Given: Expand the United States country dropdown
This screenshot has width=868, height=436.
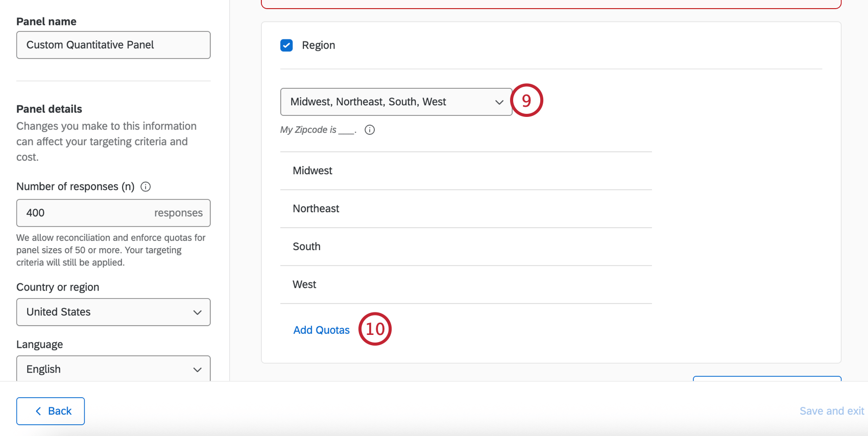Looking at the screenshot, I should point(113,312).
